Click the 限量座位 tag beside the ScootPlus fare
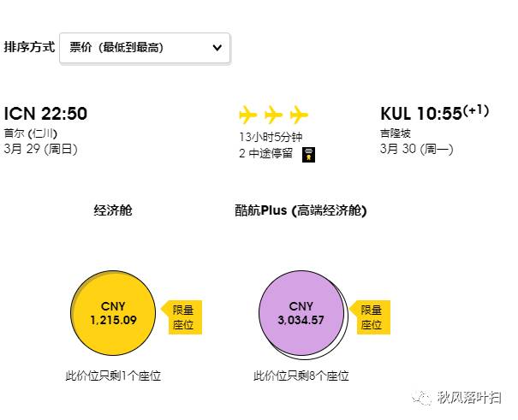This screenshot has height=420, width=518. (x=371, y=317)
